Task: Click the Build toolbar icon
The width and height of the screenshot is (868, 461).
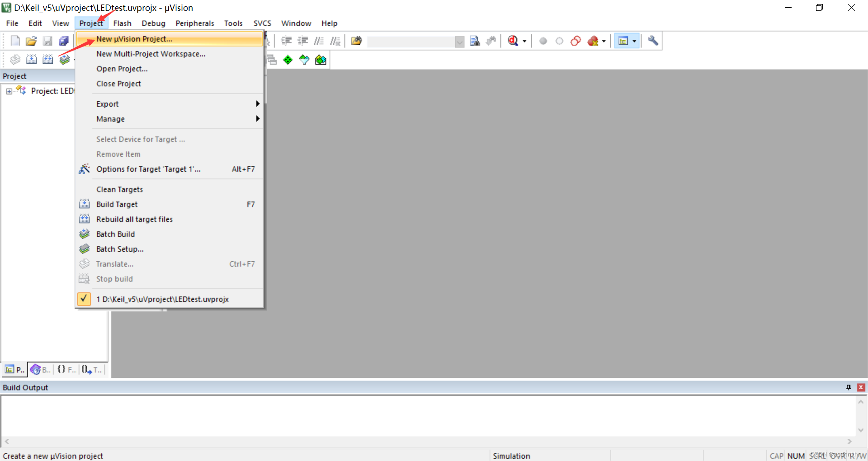Action: click(31, 60)
